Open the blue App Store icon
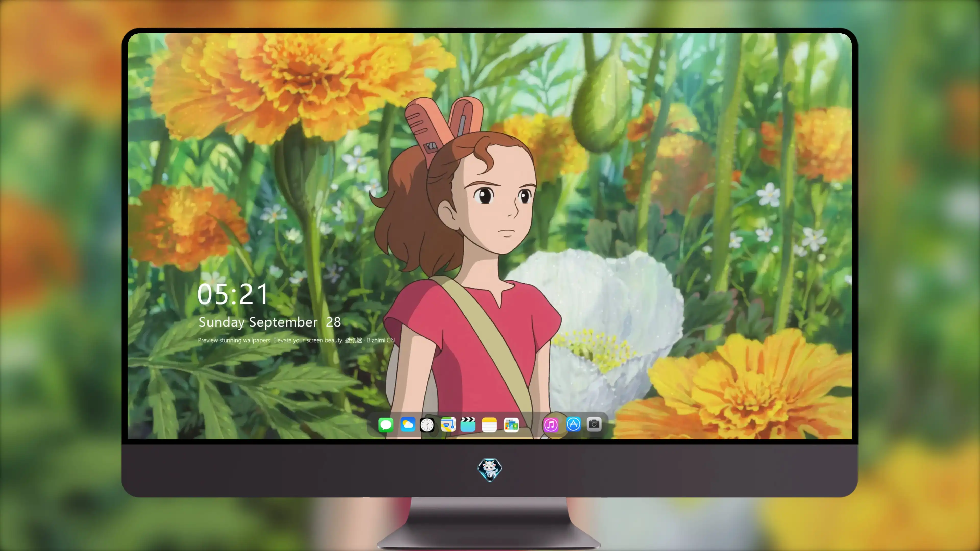The width and height of the screenshot is (980, 551). coord(573,424)
